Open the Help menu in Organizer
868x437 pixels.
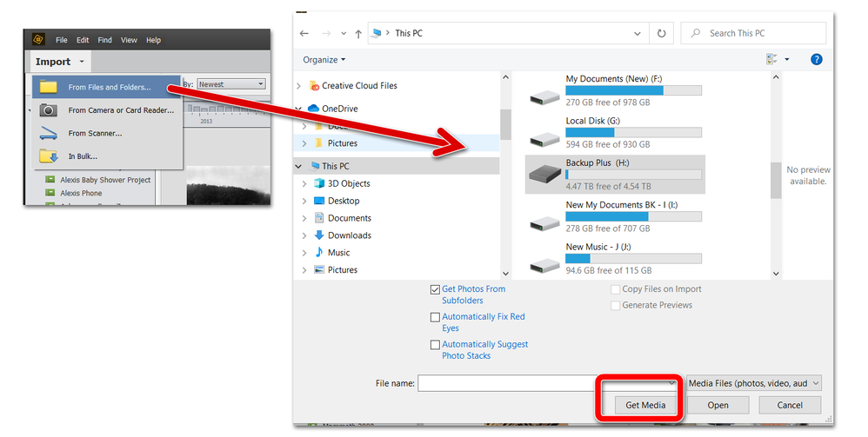[153, 40]
